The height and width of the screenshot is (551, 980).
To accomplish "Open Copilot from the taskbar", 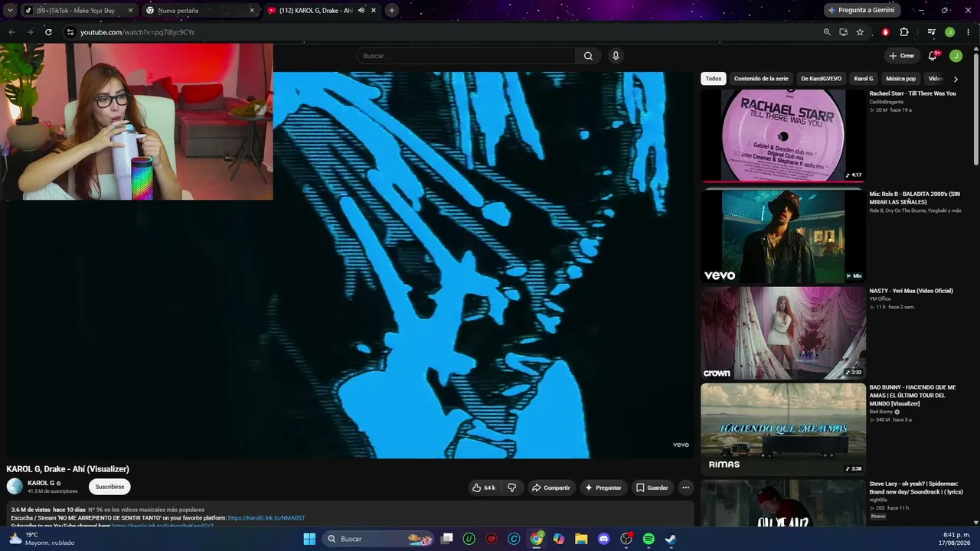I will coord(559,539).
